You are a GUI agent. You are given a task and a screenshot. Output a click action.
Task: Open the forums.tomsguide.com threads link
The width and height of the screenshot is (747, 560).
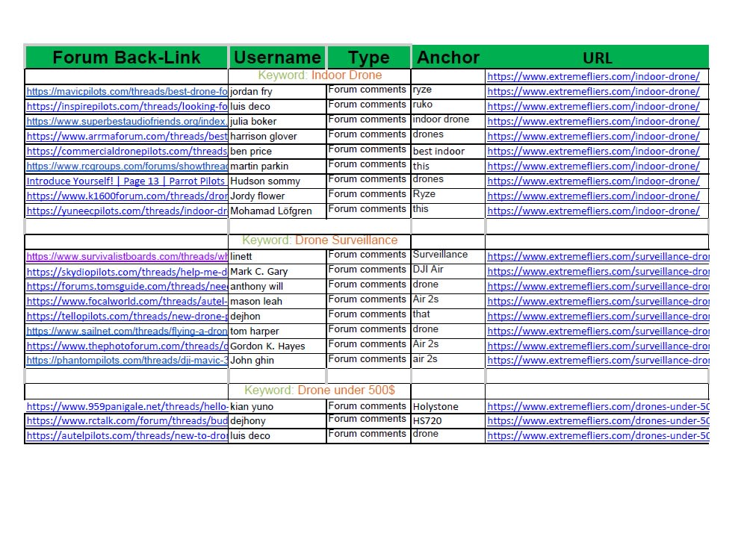tap(127, 286)
